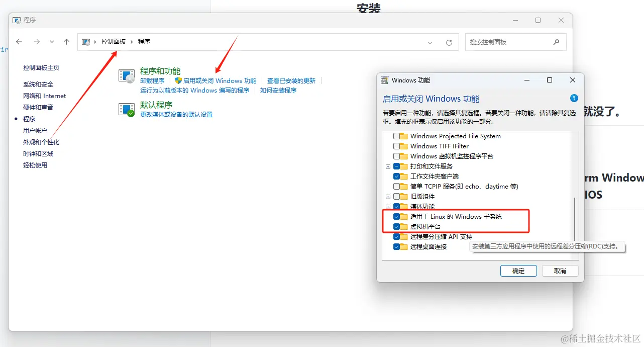Select 控制面板 in the breadcrumb path
Screen dimensions: 644x347
pyautogui.click(x=114, y=42)
